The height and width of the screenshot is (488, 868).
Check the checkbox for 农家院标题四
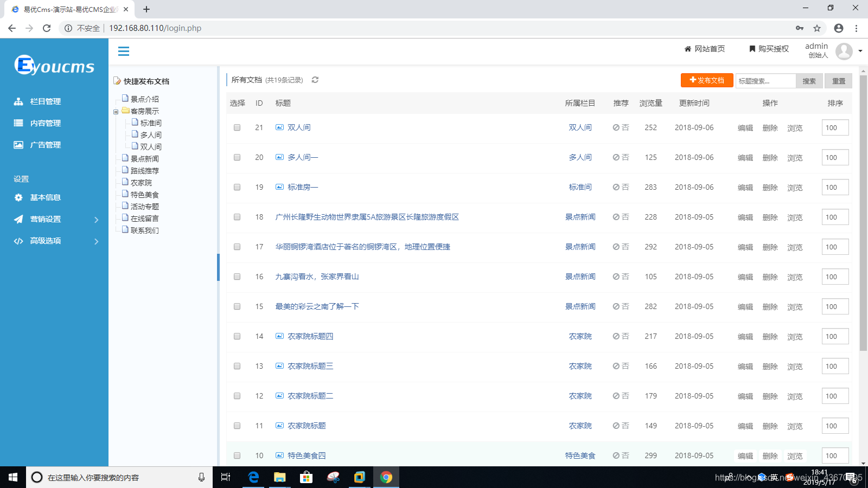pos(237,336)
